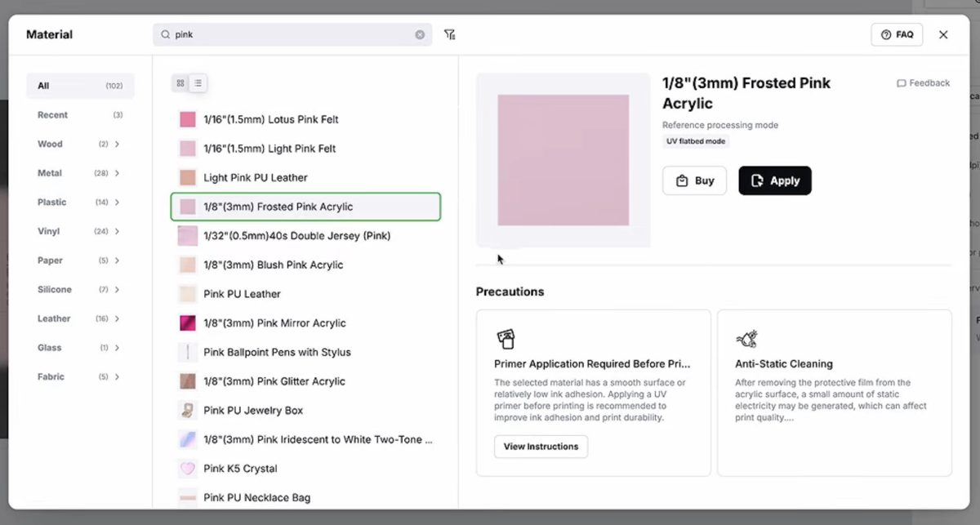Open the Leather category

[x=80, y=318]
